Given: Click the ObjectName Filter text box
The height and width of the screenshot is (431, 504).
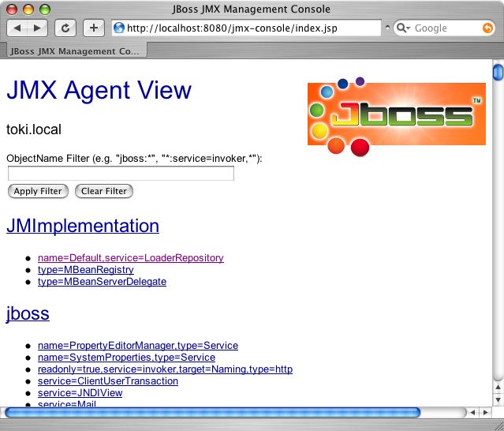Looking at the screenshot, I should pos(121,174).
